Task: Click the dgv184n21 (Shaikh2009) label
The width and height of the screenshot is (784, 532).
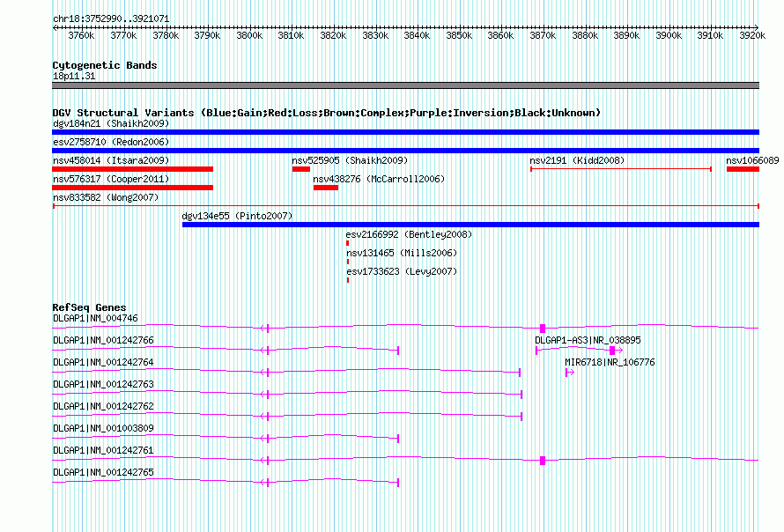Action: tap(111, 123)
